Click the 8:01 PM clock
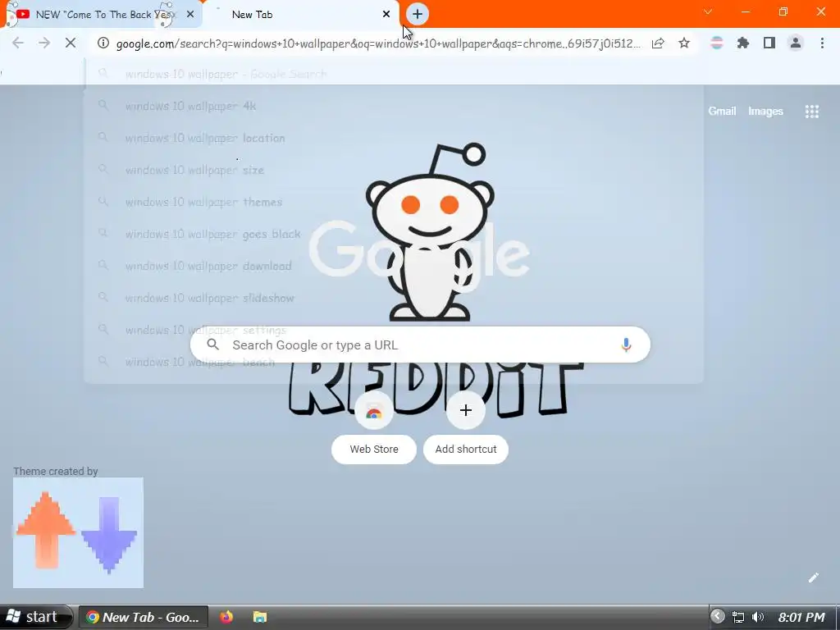Screen dimensions: 840x630 (801, 617)
